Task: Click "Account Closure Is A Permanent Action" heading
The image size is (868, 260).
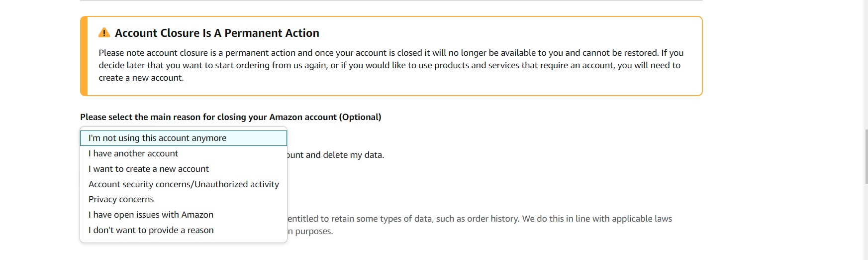Action: click(217, 33)
